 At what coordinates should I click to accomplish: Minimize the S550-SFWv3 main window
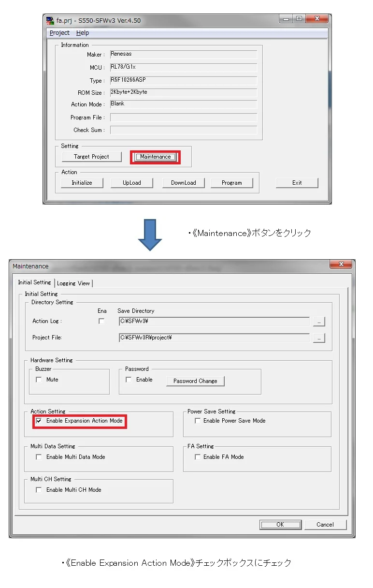[287, 19]
